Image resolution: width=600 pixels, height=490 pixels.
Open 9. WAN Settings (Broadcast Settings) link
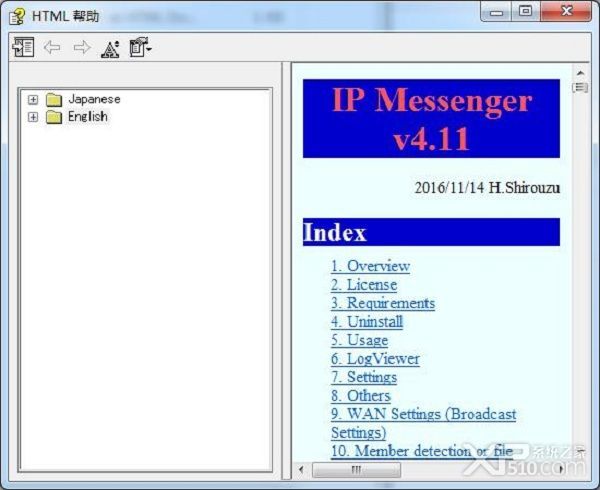423,423
